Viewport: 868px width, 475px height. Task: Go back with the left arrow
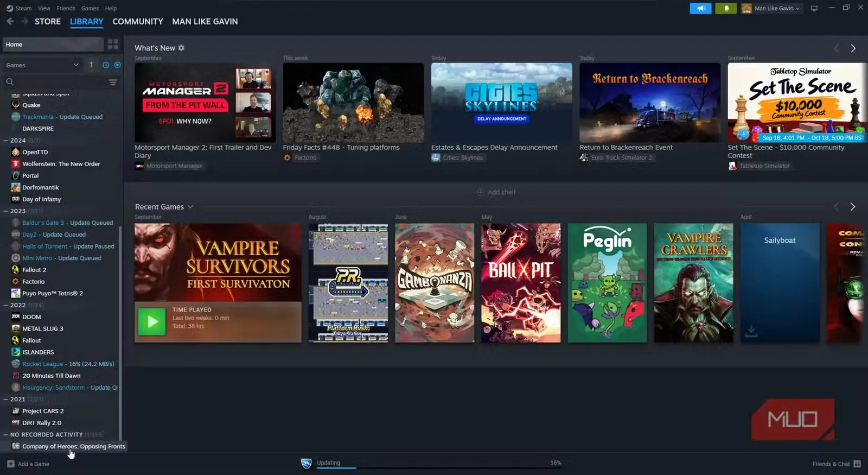(10, 21)
